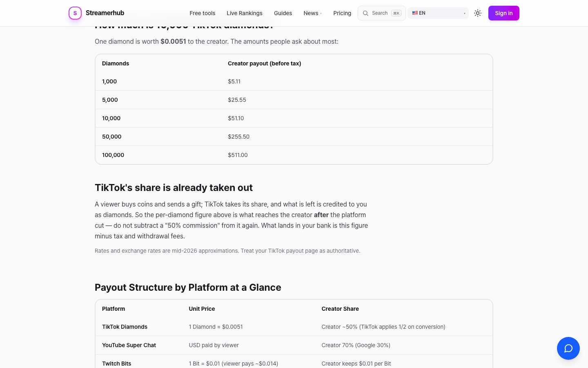Toggle the light/dark theme sun icon
Viewport: 588px width, 368px height.
[478, 13]
